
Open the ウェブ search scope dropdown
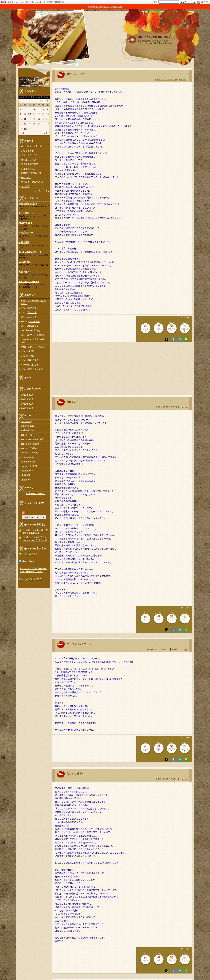[x=188, y=2]
